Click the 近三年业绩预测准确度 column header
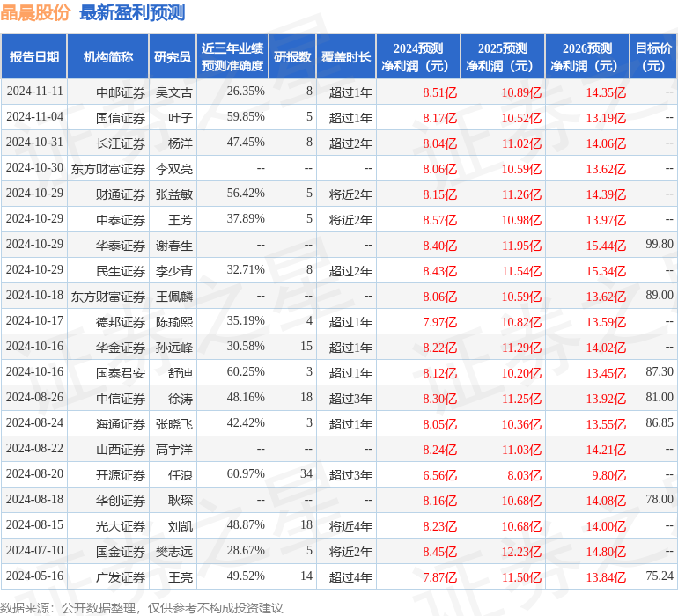This screenshot has height=616, width=678. coord(232,57)
